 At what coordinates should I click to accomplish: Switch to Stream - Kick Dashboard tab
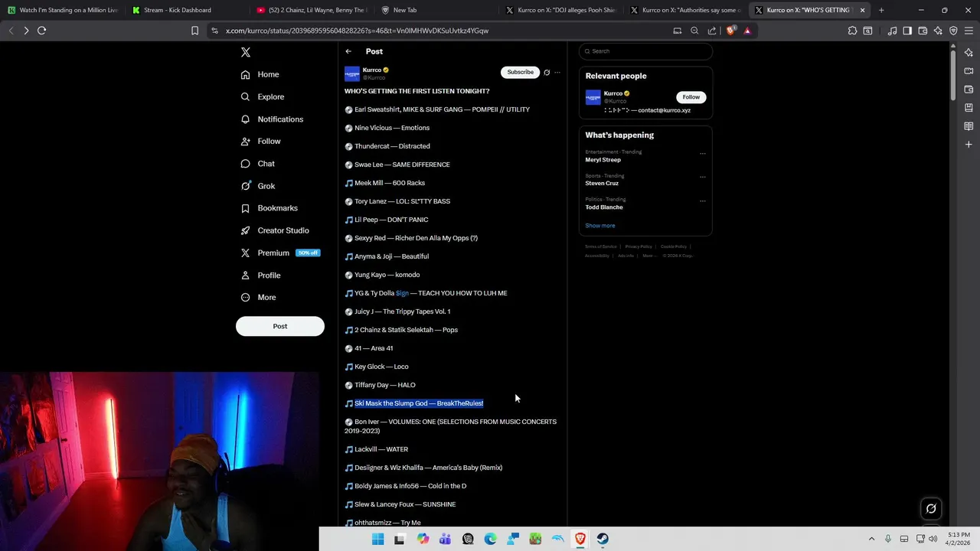[x=186, y=10]
